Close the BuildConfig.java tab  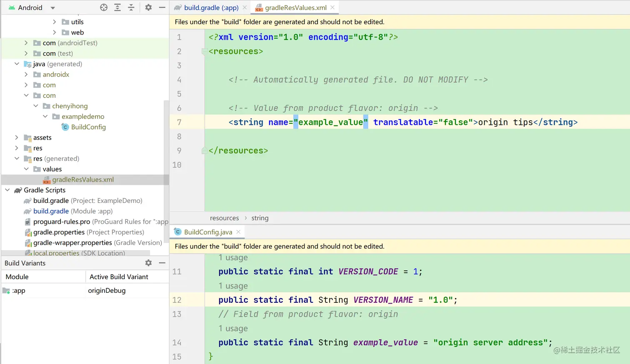238,232
